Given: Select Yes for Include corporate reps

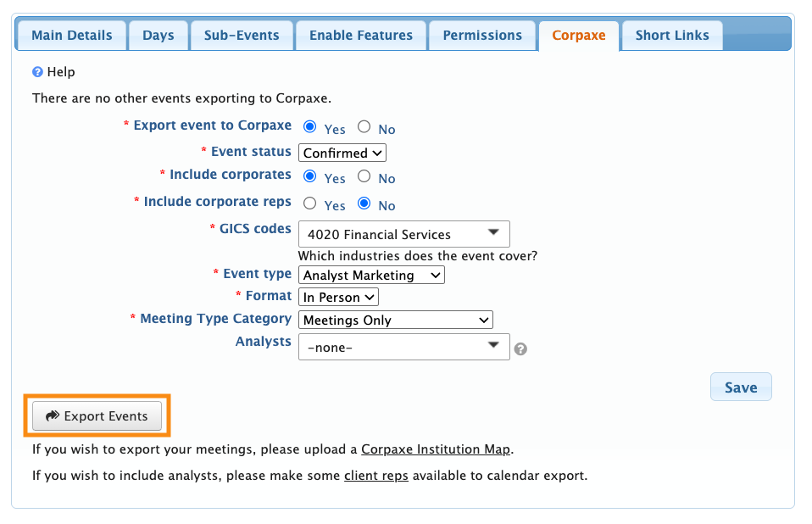Looking at the screenshot, I should point(310,203).
